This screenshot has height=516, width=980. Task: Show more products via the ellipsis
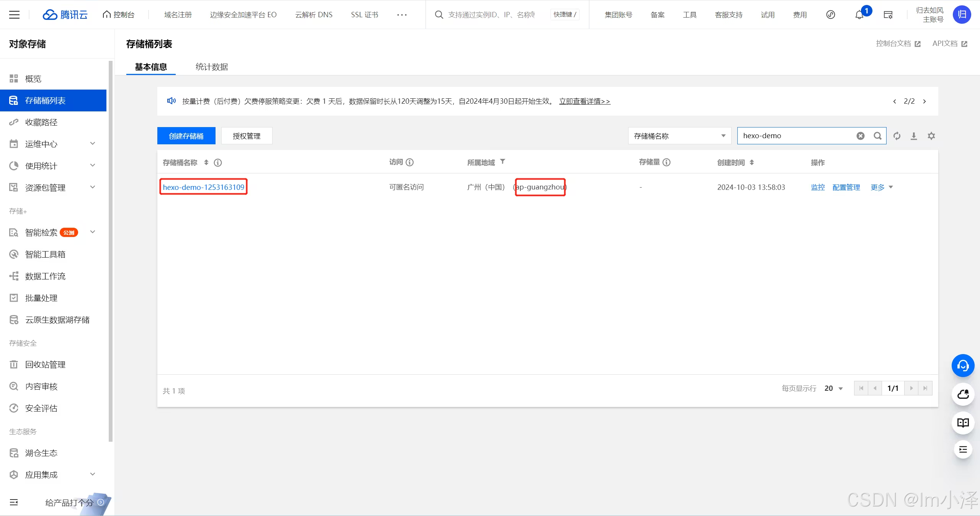(x=402, y=15)
